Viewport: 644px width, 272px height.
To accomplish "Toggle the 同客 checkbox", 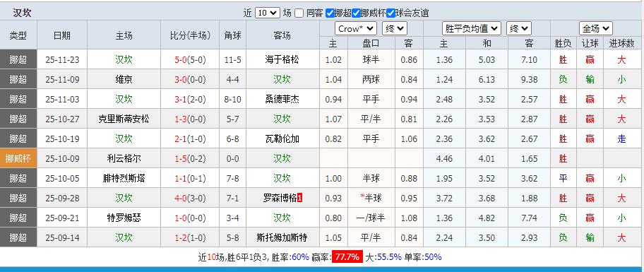I will click(x=299, y=13).
